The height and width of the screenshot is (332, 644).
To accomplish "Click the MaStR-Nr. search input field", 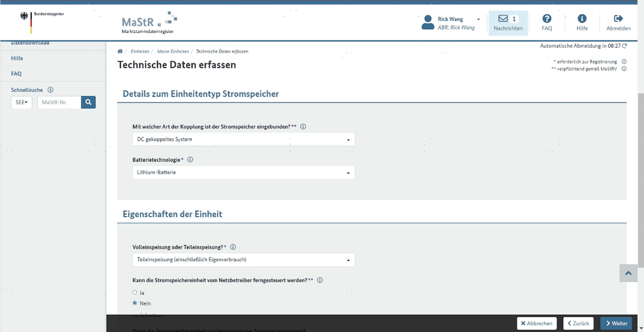I will [x=59, y=102].
